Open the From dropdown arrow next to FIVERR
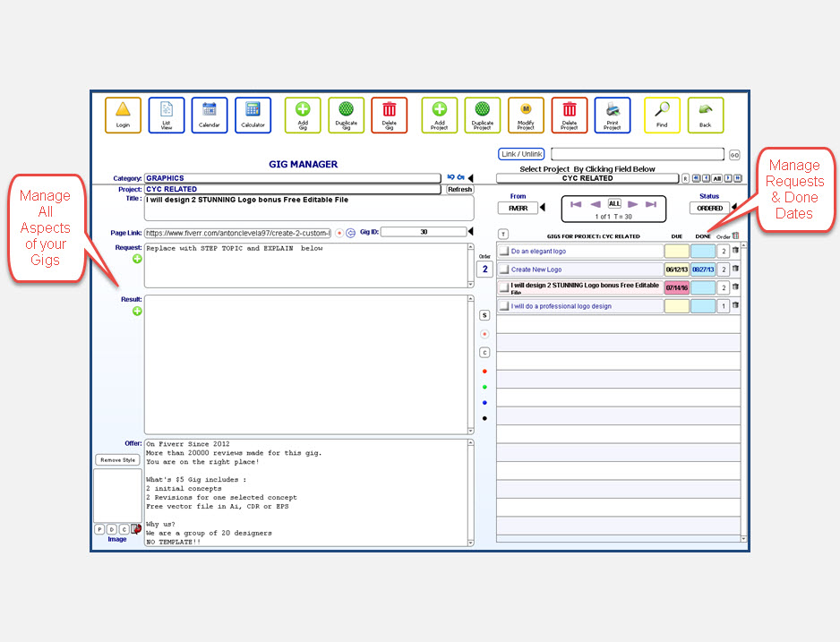The height and width of the screenshot is (642, 840). pos(542,208)
